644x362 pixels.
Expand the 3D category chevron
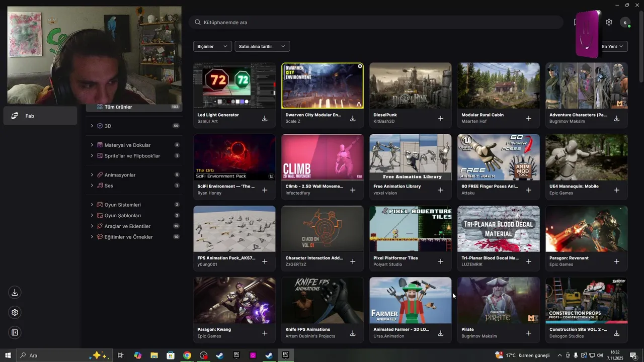pos(92,126)
